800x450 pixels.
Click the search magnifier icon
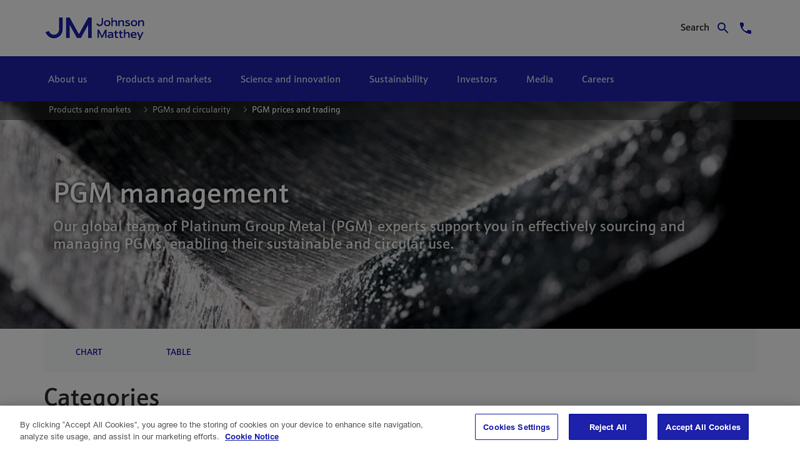click(x=723, y=28)
